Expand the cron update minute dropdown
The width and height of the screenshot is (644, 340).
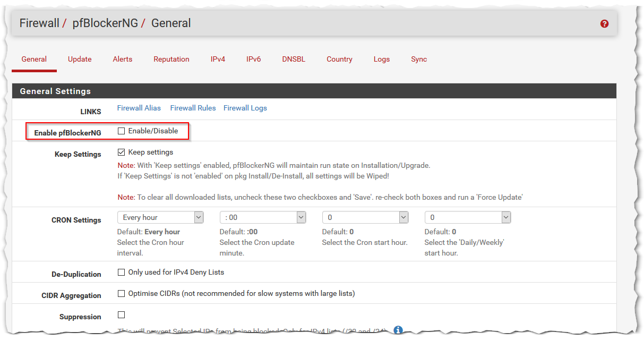[x=263, y=217]
